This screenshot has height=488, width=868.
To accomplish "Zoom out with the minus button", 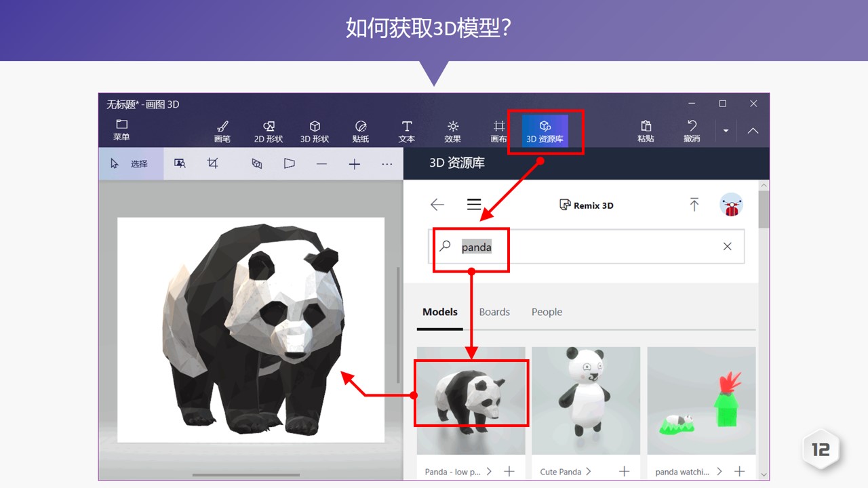I will (x=321, y=164).
